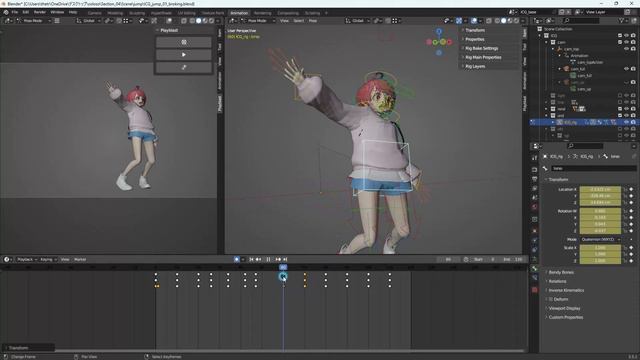Toggle exclude checkbox for ICG collection

[620, 36]
